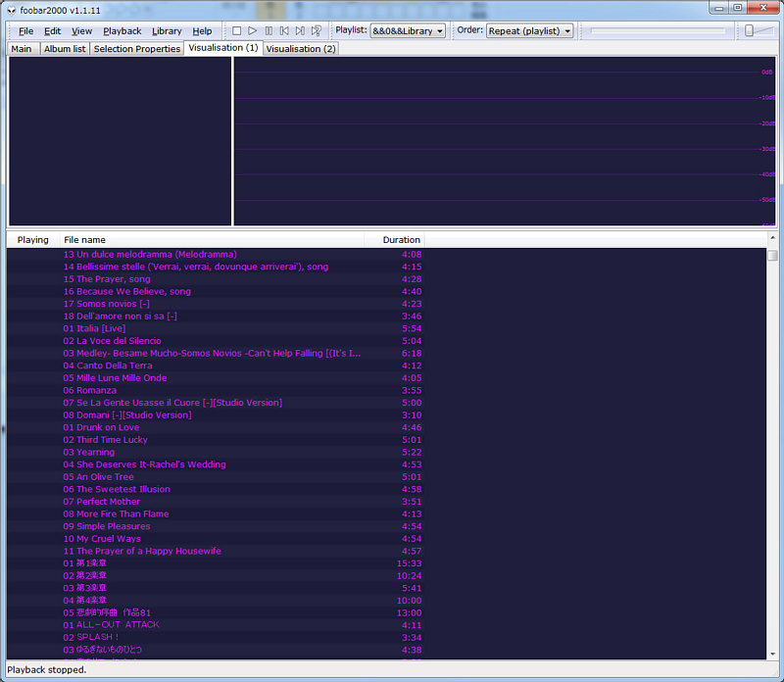
Task: Start playback with the Play button
Action: [253, 31]
